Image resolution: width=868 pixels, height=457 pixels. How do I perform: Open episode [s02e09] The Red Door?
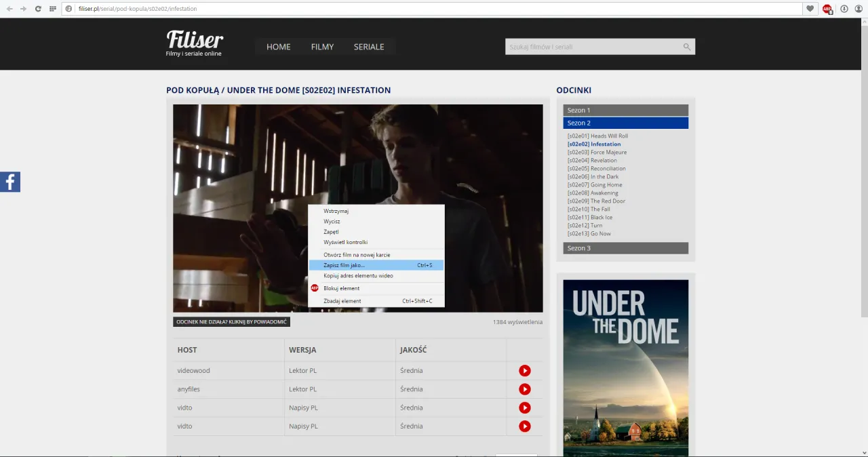(596, 201)
